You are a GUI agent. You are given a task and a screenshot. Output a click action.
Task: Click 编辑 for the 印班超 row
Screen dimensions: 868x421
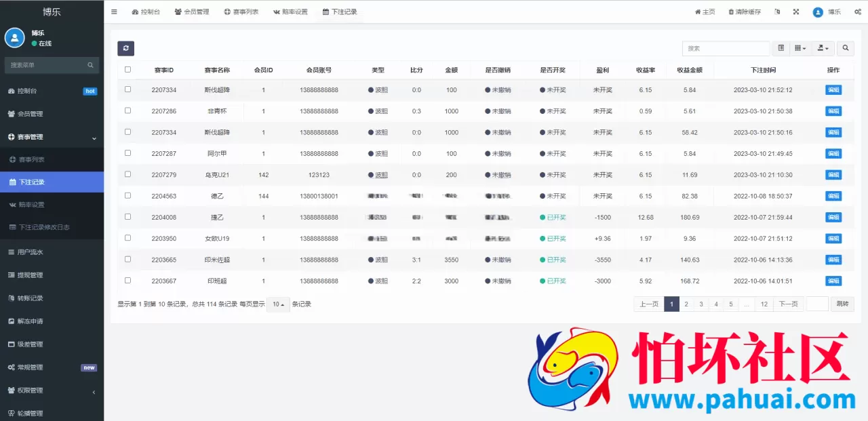833,281
